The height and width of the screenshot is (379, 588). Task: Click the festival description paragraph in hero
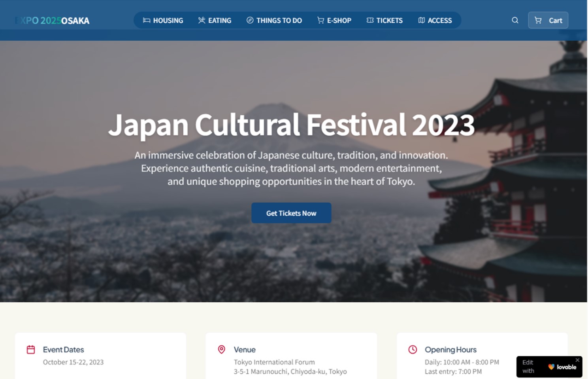(291, 168)
